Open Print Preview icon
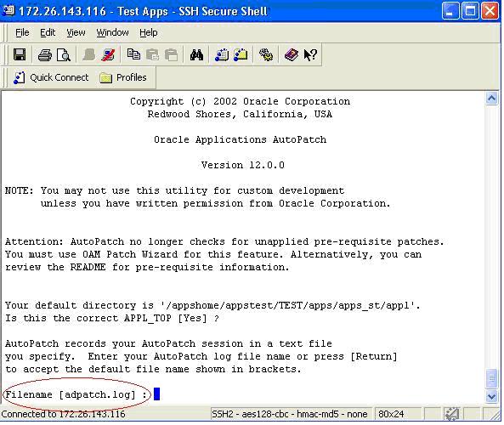Viewport: 504px width, 425px height. pyautogui.click(x=64, y=55)
